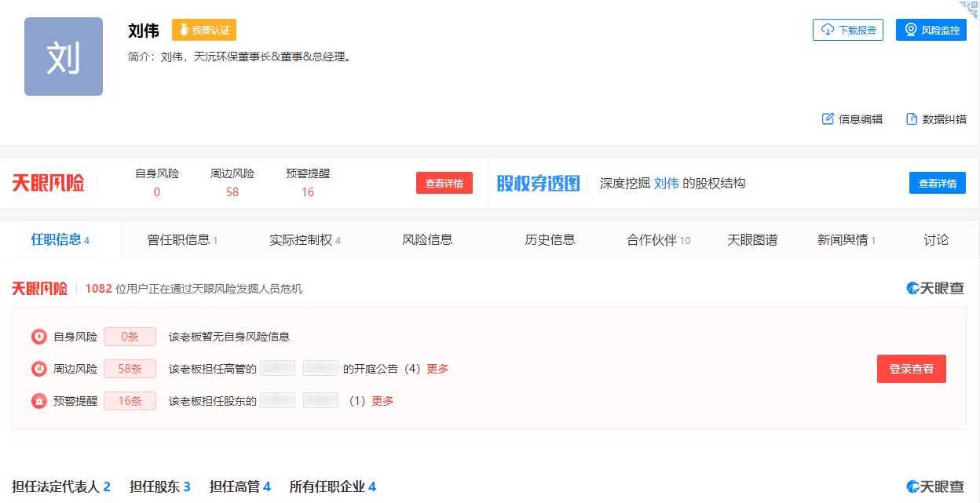The image size is (980, 503).
Task: Go to the 新闻舆情 tab
Action: pyautogui.click(x=846, y=240)
